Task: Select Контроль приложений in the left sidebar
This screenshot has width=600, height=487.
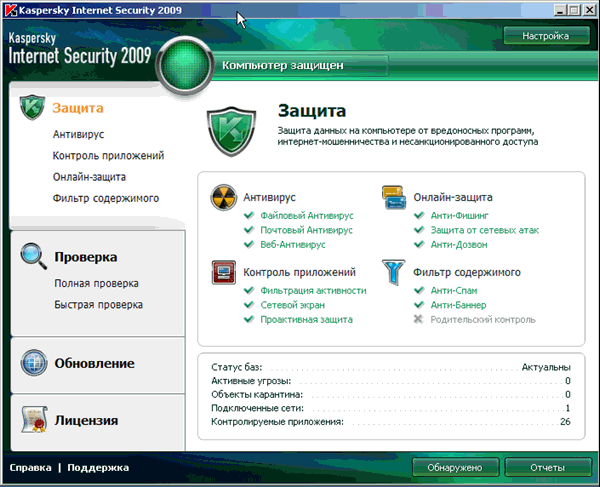Action: coord(108,156)
